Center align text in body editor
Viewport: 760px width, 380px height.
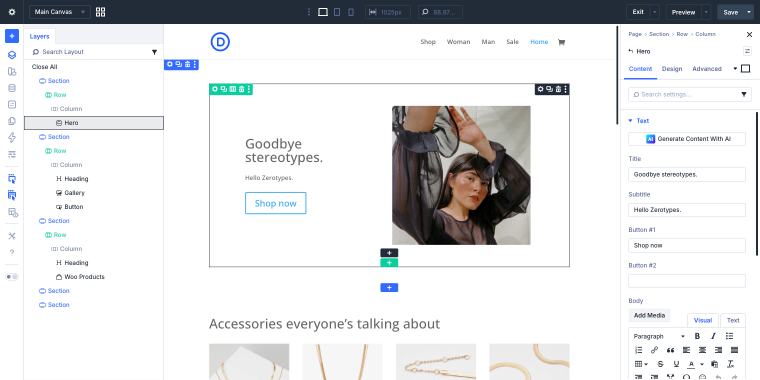702,350
